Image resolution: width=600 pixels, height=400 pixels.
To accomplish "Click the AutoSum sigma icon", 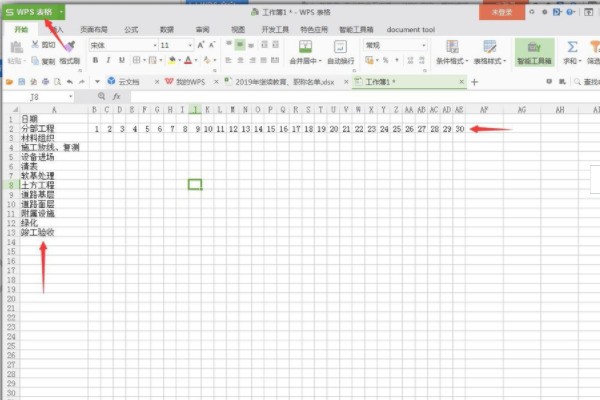I will [x=572, y=47].
